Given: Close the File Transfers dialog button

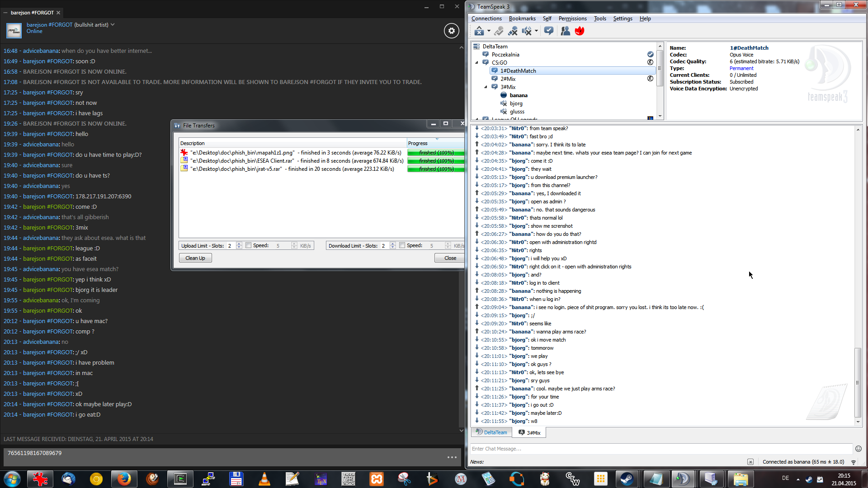Looking at the screenshot, I should tap(450, 258).
